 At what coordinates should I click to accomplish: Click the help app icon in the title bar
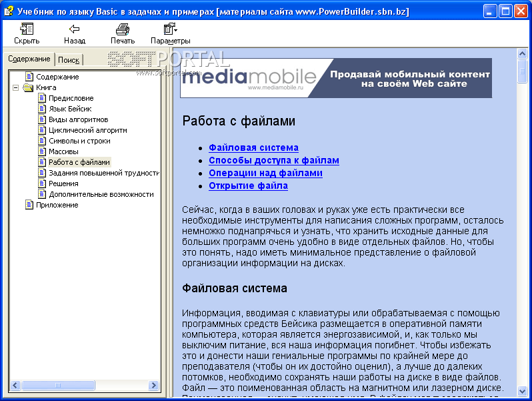[9, 11]
